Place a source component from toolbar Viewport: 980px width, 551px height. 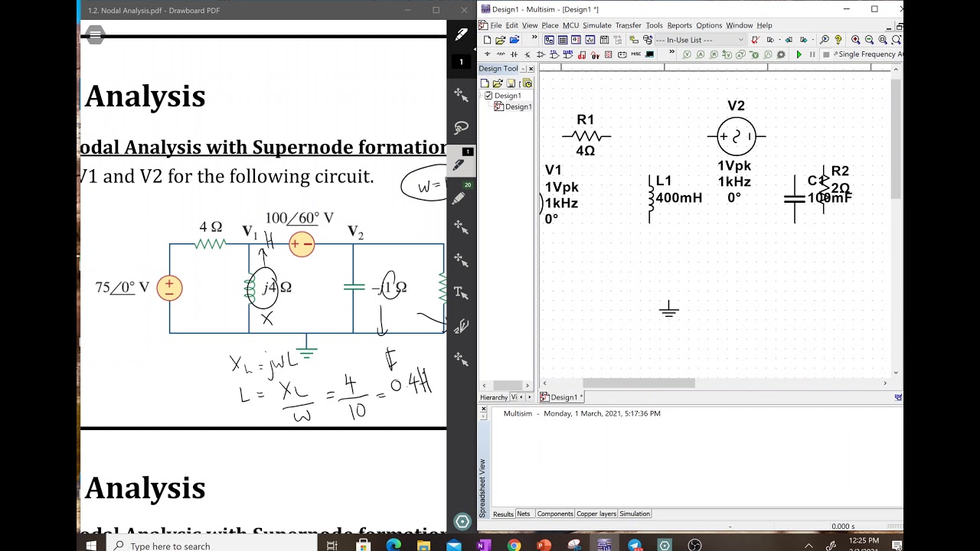click(x=487, y=54)
